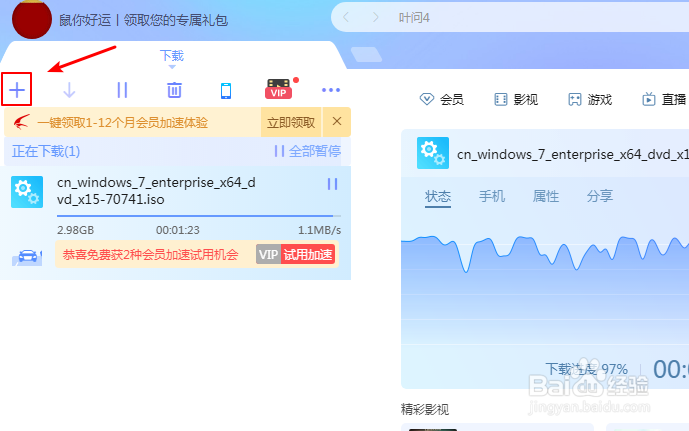Click the 一键领取1-12个月会员加速体验 text
The width and height of the screenshot is (689, 431).
(x=123, y=123)
